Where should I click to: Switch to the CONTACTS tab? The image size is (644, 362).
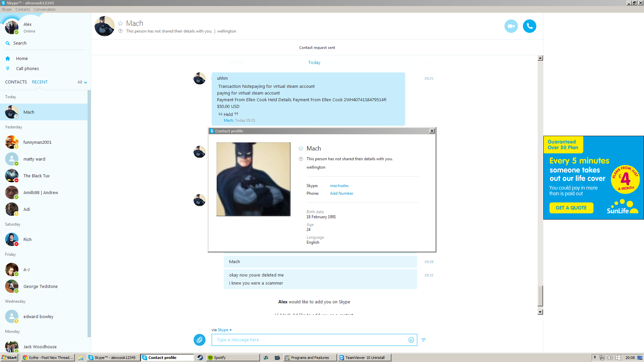click(16, 82)
